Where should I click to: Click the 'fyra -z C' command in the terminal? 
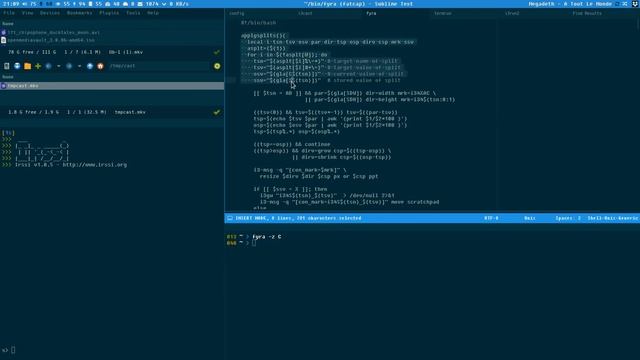267,237
